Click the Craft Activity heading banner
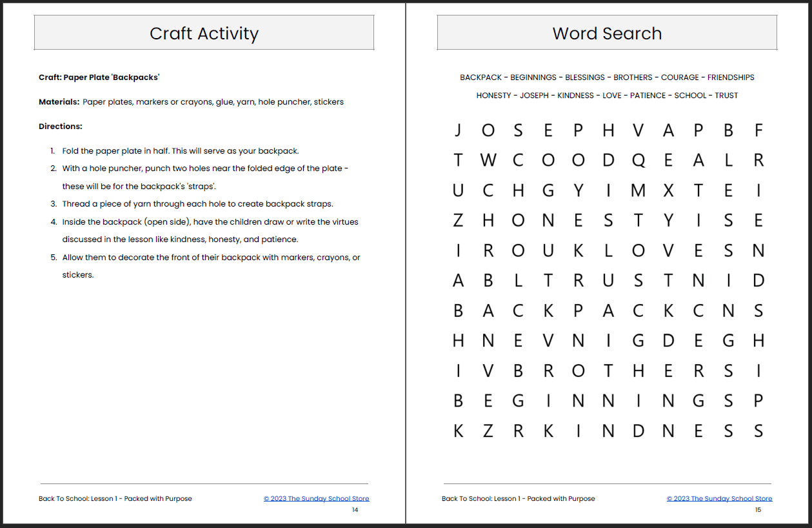812x528 pixels. click(204, 33)
